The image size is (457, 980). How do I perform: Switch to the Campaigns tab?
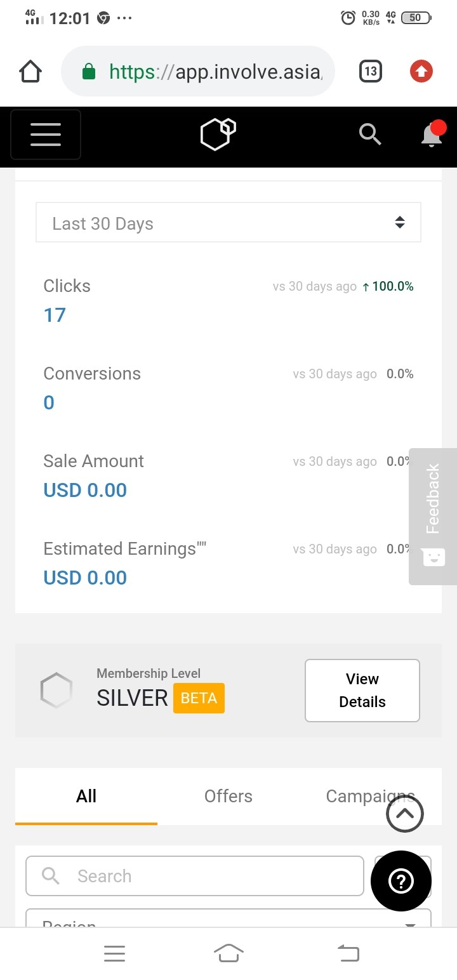[x=371, y=796]
